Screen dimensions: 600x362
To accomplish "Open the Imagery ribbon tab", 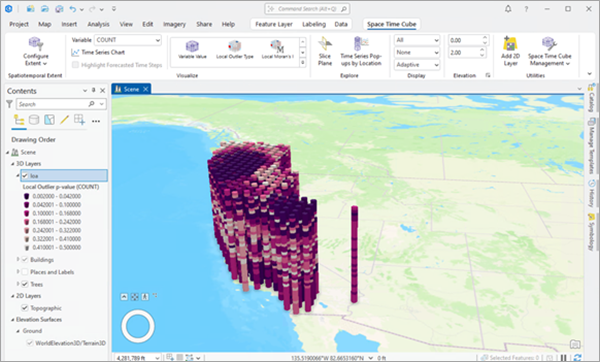I will click(174, 24).
